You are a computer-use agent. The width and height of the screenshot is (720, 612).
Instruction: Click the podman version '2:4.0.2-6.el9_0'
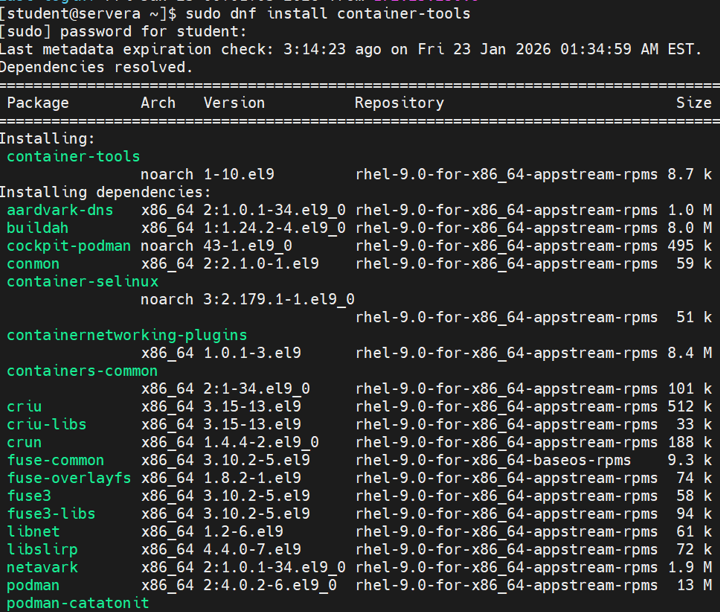270,586
